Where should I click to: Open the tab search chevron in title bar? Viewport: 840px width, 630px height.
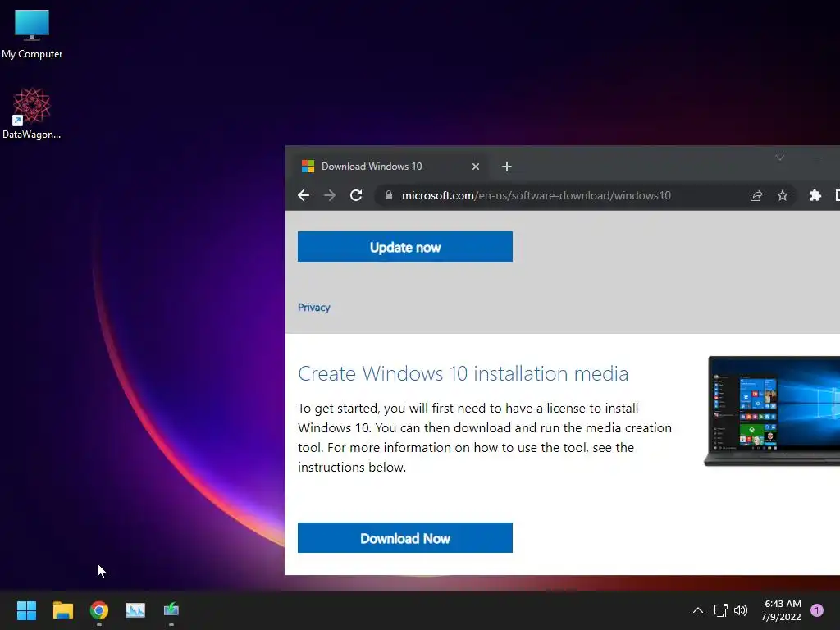(x=780, y=157)
